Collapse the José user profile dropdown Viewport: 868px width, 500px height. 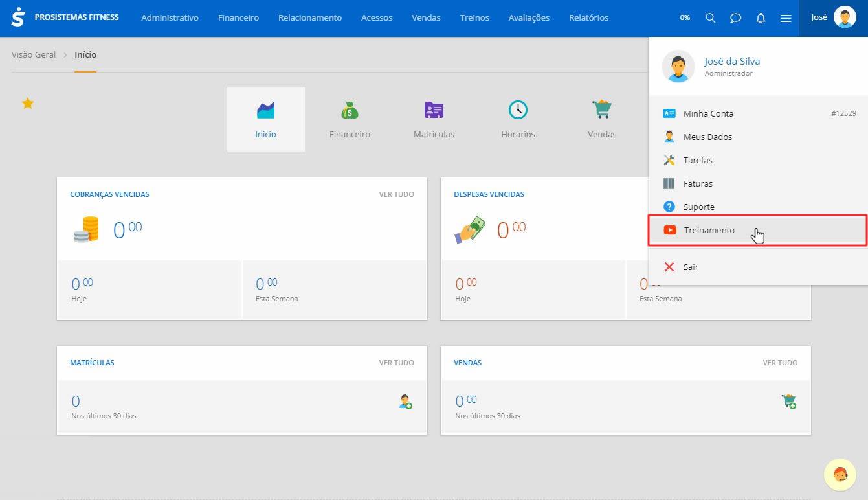(x=833, y=18)
